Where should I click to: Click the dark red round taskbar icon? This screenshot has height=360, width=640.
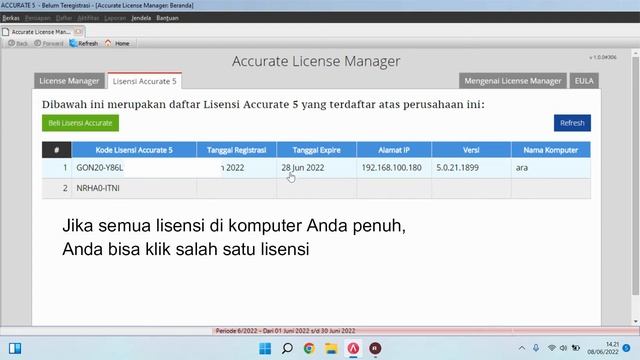pos(375,349)
